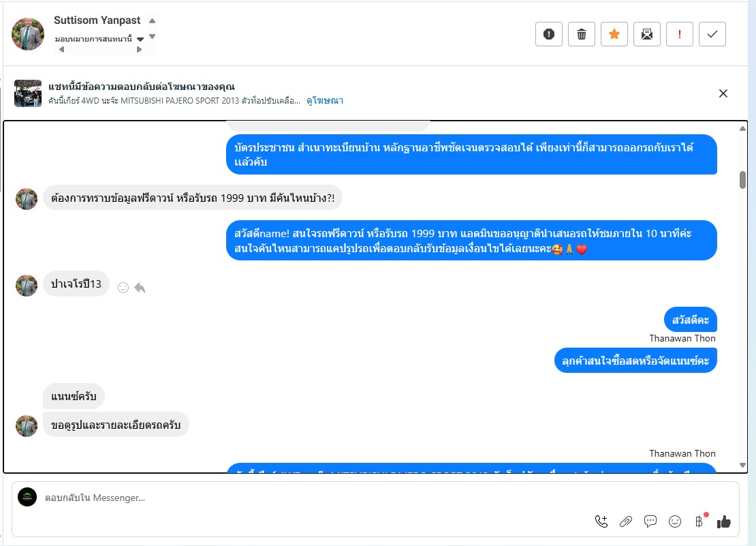Send a thumbs-up like
Viewport: 756px width, 546px height.
[724, 521]
